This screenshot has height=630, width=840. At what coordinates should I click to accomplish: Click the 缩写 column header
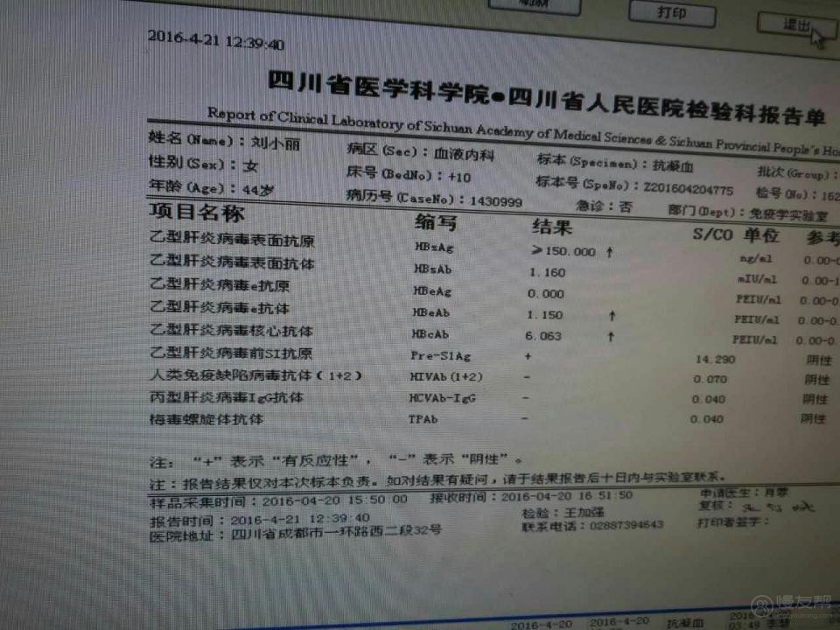(x=436, y=222)
